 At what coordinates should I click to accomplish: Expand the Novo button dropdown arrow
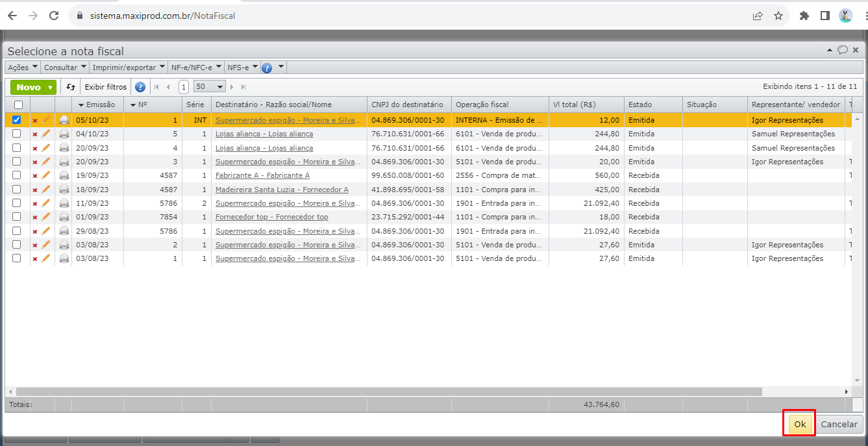pyautogui.click(x=50, y=87)
